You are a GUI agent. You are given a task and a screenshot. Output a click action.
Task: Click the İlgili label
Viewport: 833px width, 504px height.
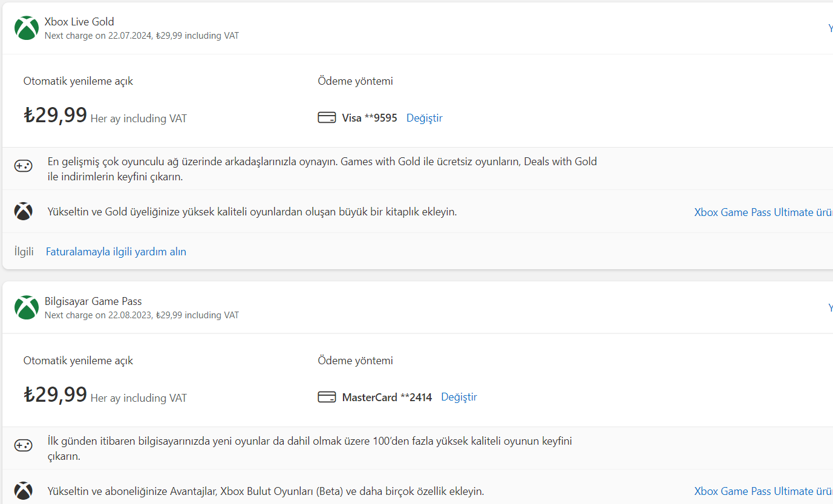tap(24, 252)
